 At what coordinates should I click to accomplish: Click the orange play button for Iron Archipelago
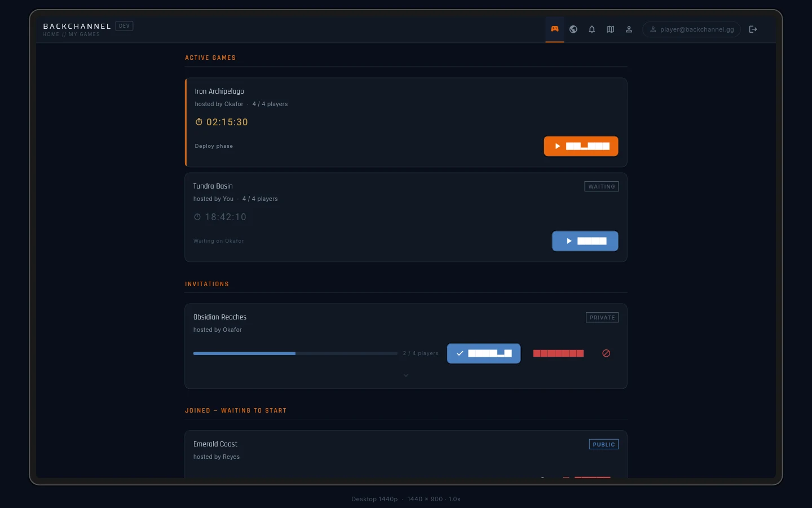click(x=581, y=146)
